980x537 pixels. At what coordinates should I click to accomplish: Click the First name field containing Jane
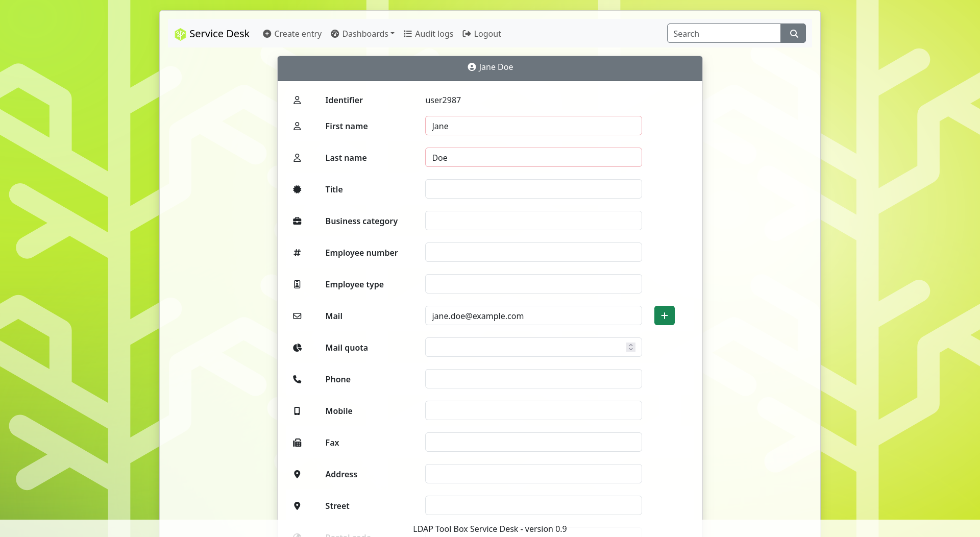533,126
